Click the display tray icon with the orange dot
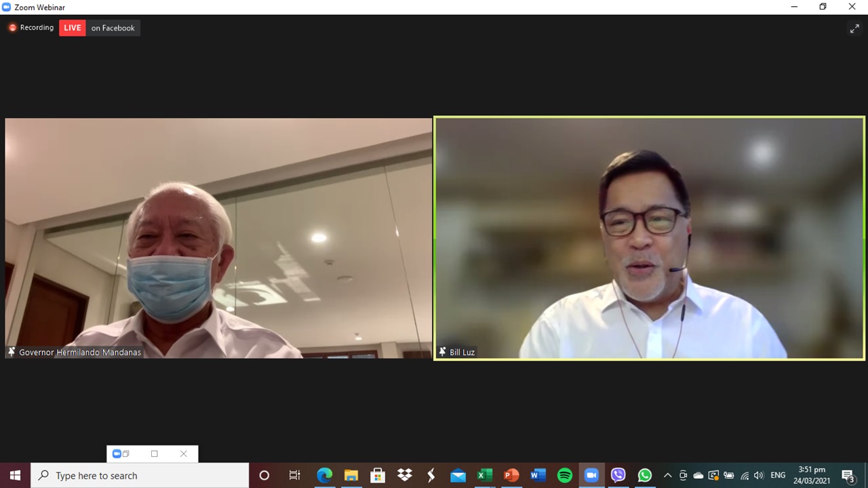Viewport: 868px width, 488px height. (713, 475)
